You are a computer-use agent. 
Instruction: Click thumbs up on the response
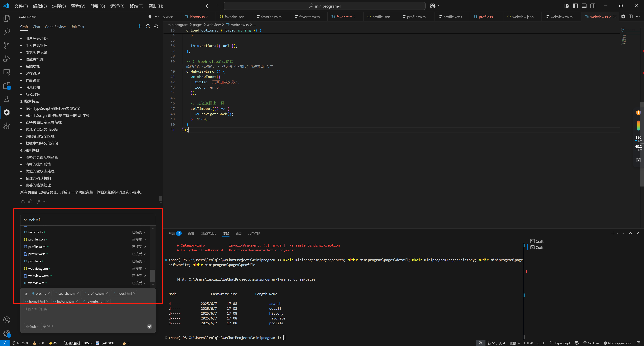[30, 201]
